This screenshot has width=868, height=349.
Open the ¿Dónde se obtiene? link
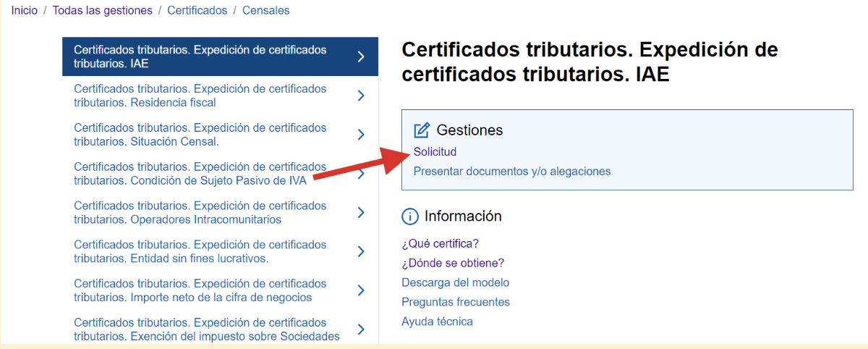[x=453, y=263]
